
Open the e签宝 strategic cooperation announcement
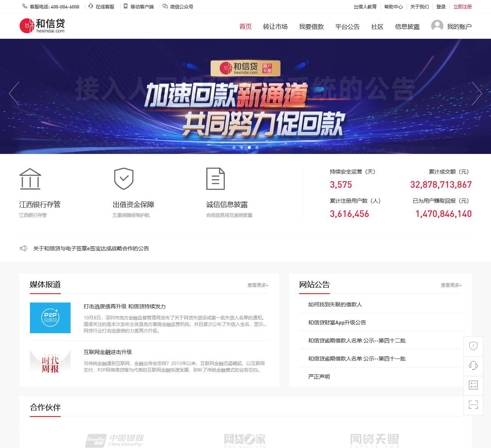pos(91,248)
